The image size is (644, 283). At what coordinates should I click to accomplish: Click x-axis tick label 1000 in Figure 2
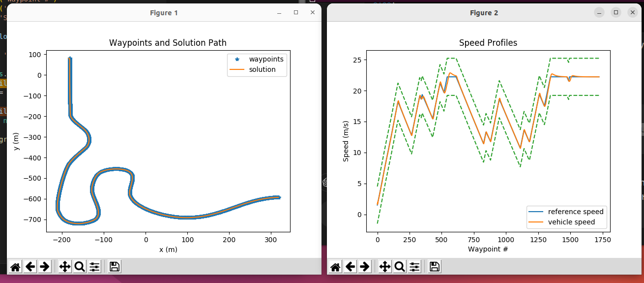coord(506,239)
